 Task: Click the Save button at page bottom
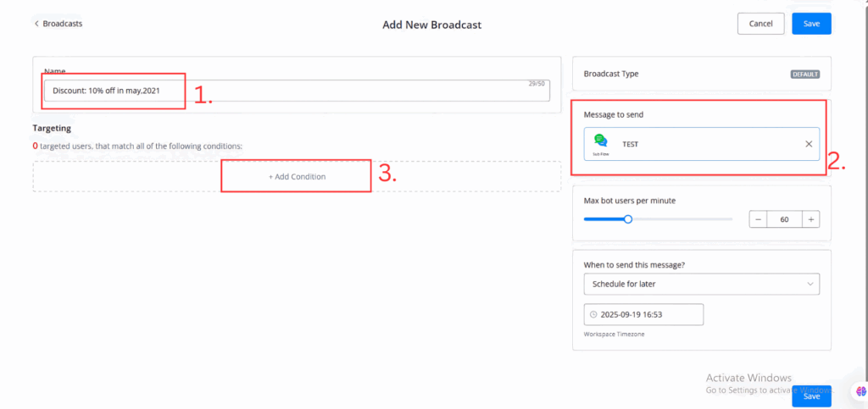811,395
